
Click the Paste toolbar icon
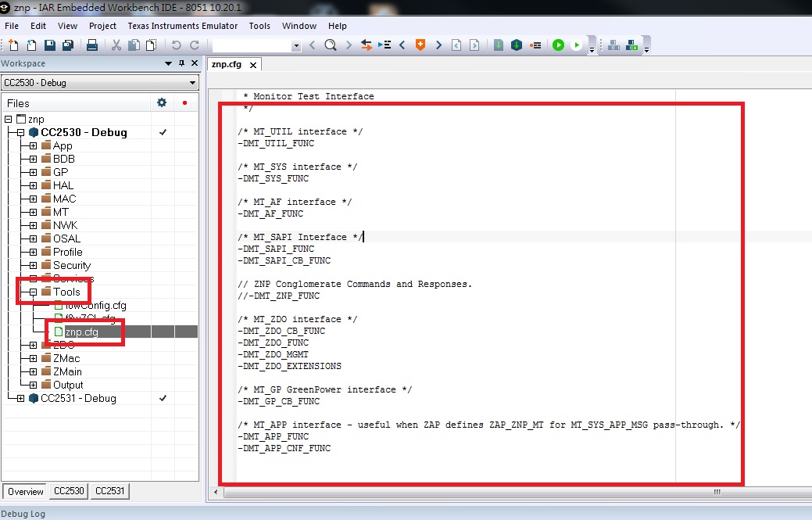[x=151, y=45]
